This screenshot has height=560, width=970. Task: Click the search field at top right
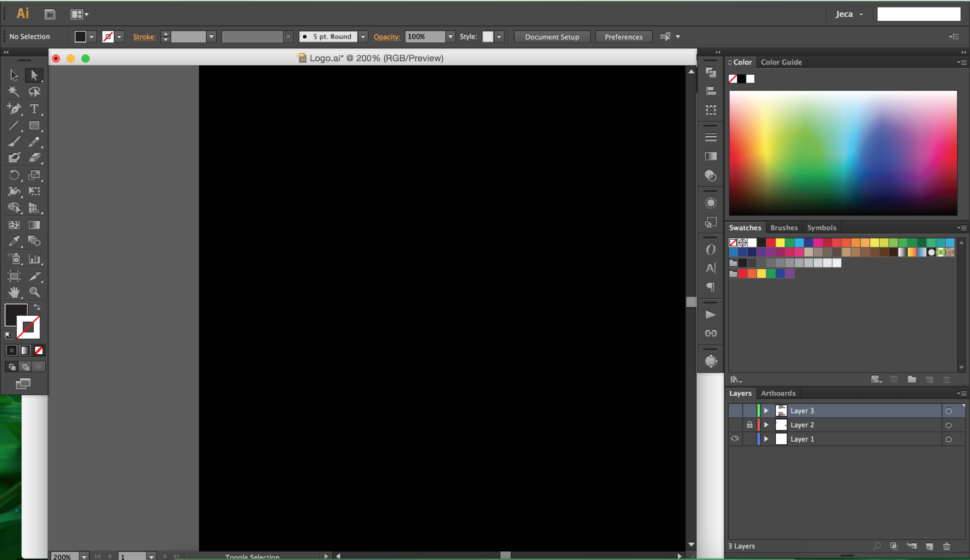919,14
